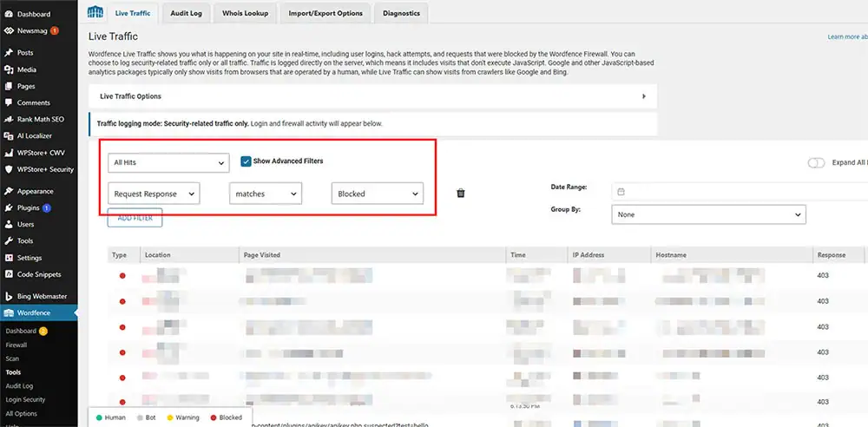The width and height of the screenshot is (868, 427).
Task: Open the Request Response filter dropdown
Action: (154, 194)
